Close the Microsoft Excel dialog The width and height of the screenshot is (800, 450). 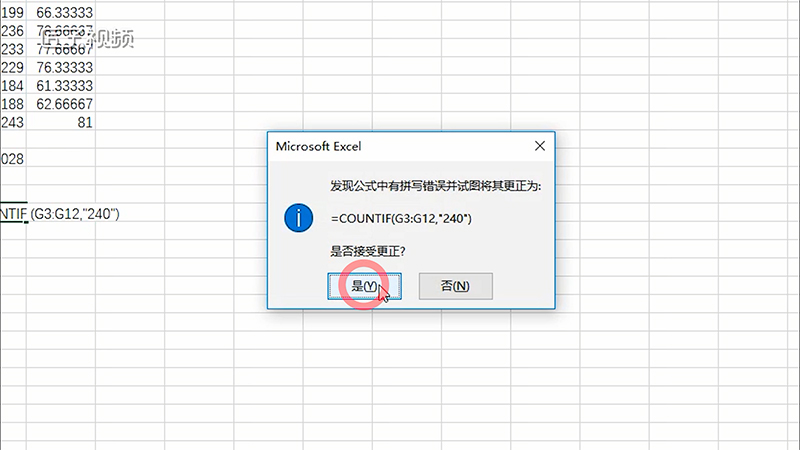click(540, 145)
